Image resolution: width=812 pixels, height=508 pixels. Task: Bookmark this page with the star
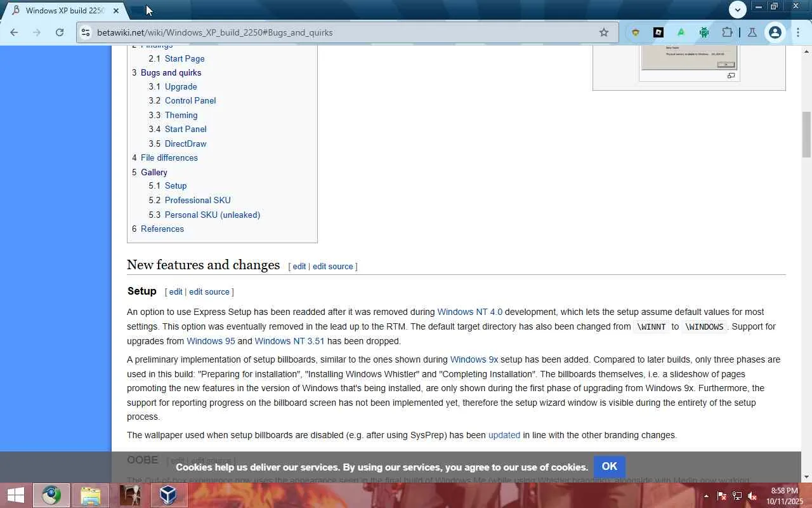point(604,32)
